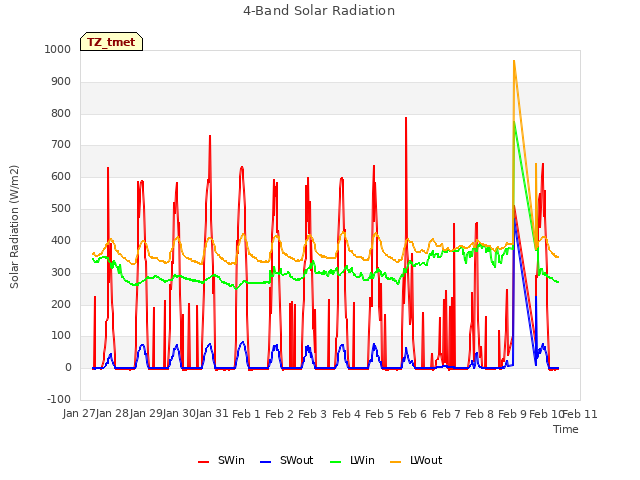Click the -100 y-axis tick label
The image size is (640, 480).
(x=59, y=399)
